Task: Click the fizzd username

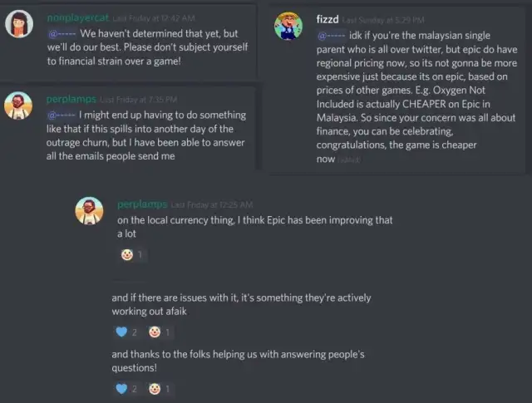Action: pyautogui.click(x=328, y=19)
